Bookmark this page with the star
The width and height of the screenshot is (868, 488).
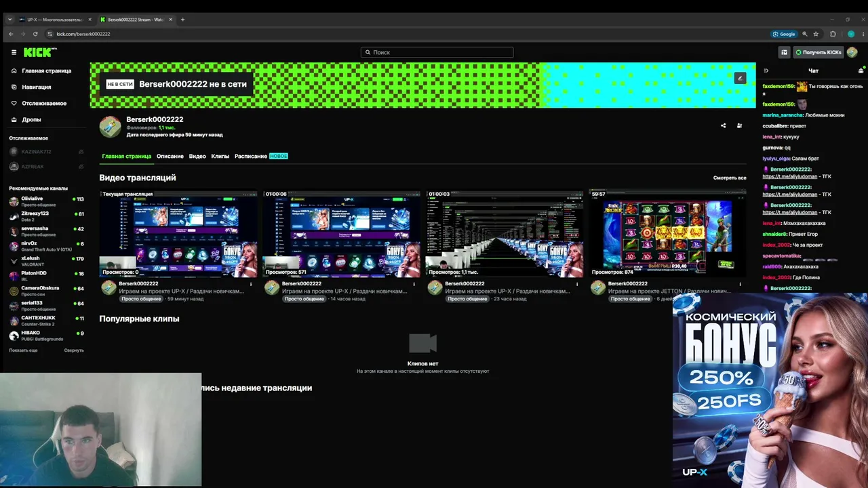coord(816,34)
